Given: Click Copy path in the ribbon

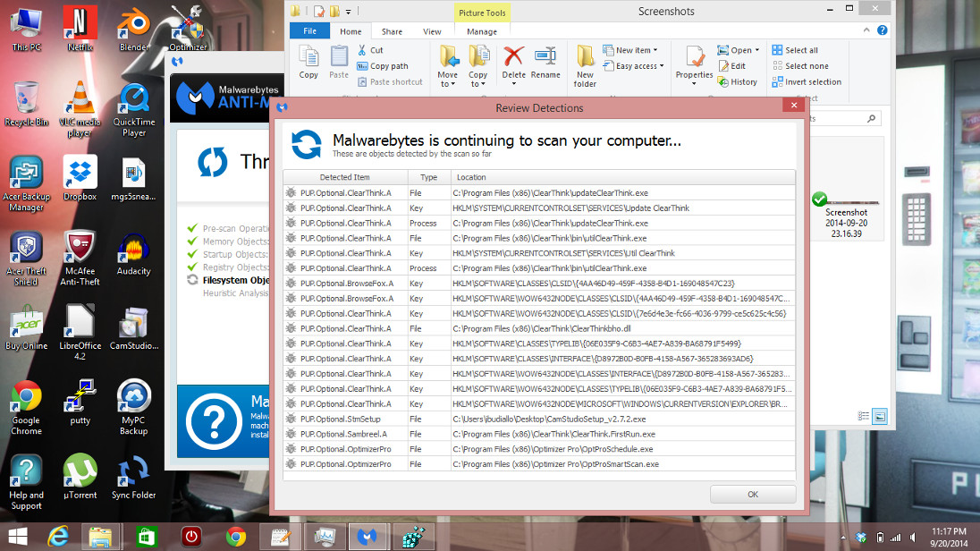Looking at the screenshot, I should [x=383, y=65].
